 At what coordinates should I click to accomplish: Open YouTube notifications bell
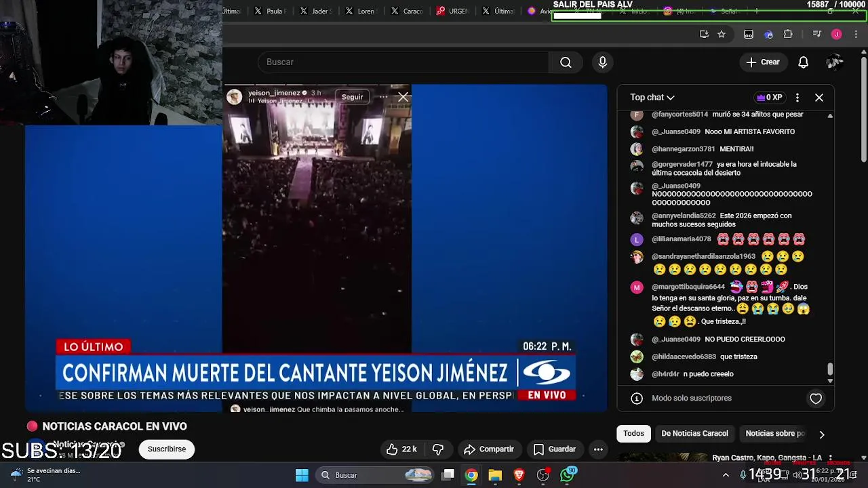pos(803,62)
